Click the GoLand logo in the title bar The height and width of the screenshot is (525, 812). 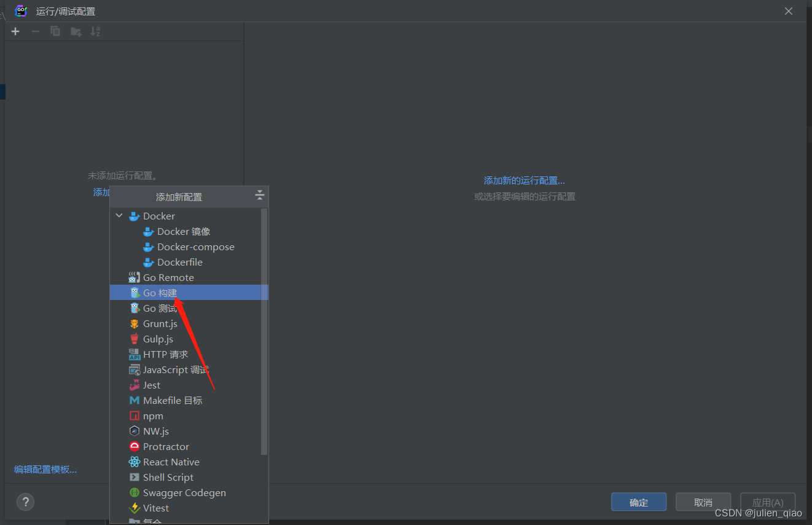point(21,10)
